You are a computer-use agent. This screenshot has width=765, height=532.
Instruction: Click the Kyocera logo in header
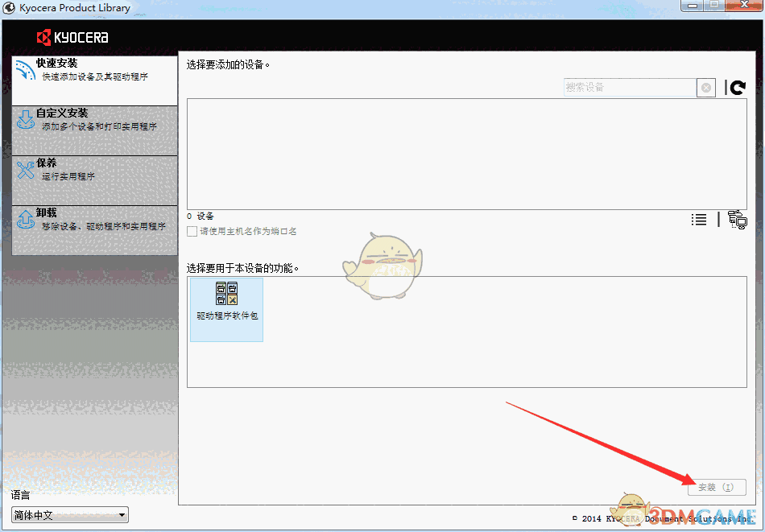point(72,37)
